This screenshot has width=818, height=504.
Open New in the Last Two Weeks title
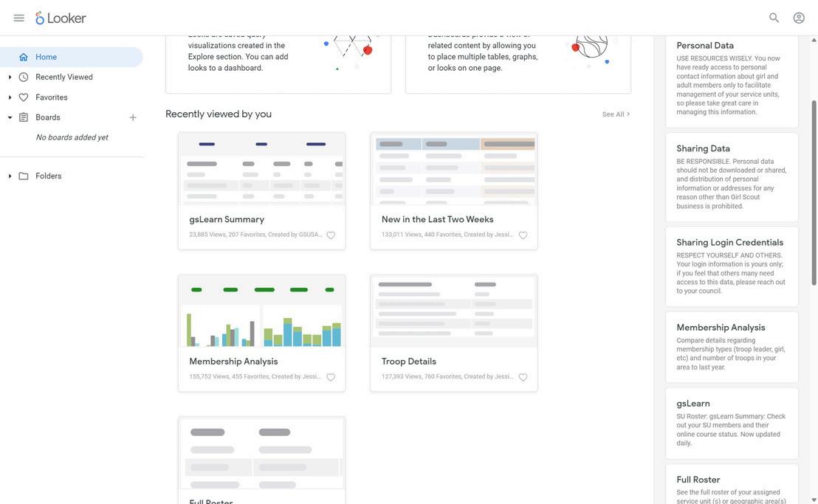pos(437,219)
